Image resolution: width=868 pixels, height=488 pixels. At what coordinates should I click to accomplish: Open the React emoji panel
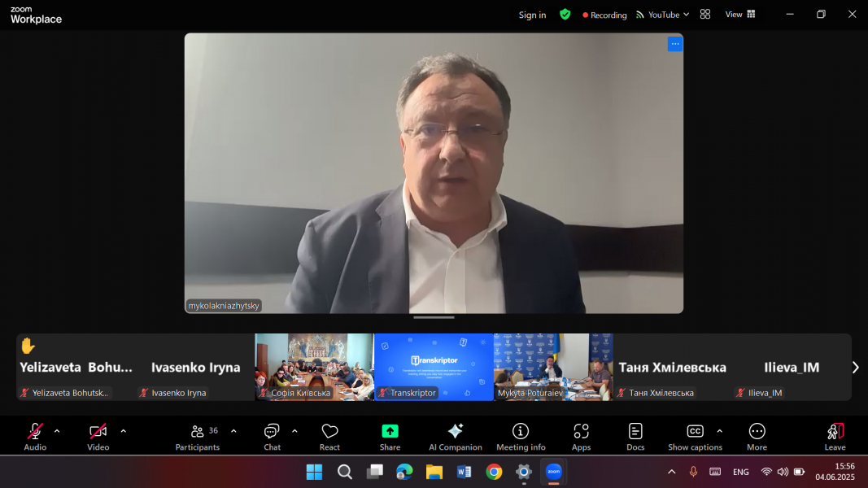point(329,436)
